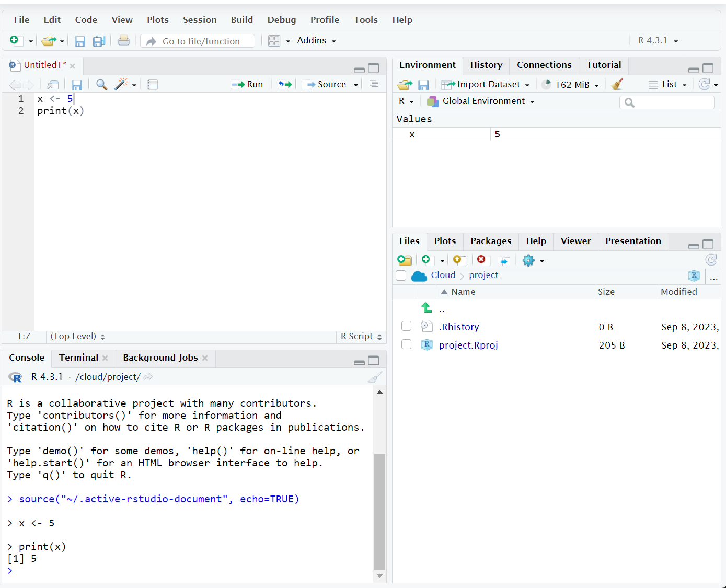Click the Save All documents icon
This screenshot has height=588, width=726.
pos(99,41)
